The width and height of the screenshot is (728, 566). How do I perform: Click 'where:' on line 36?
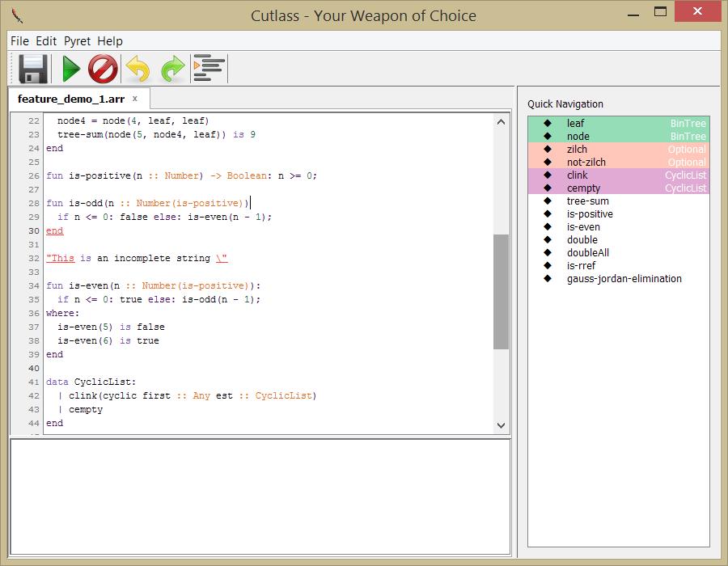point(62,313)
